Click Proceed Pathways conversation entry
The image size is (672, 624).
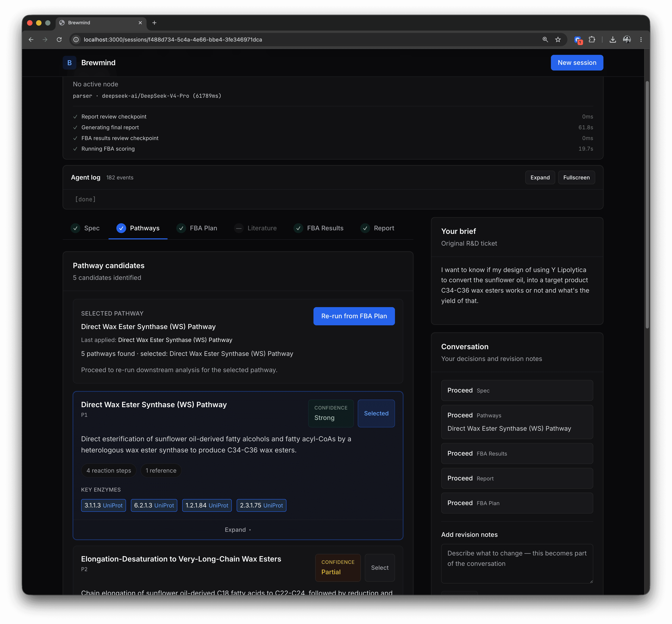tap(517, 422)
